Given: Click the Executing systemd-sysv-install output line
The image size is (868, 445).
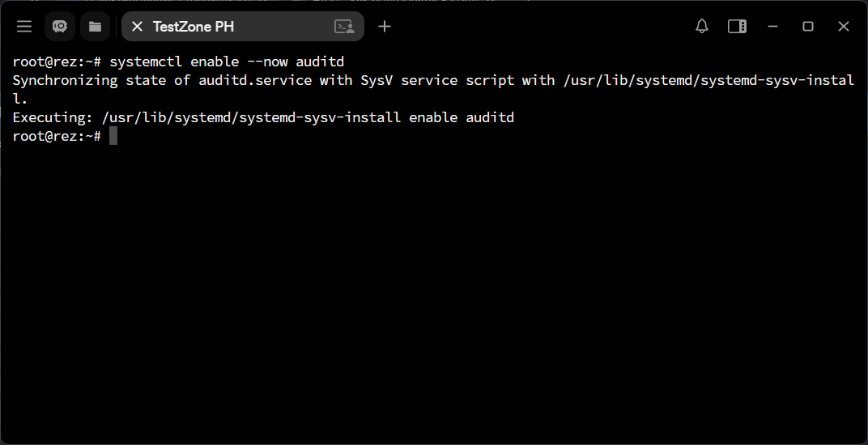Looking at the screenshot, I should tap(263, 117).
